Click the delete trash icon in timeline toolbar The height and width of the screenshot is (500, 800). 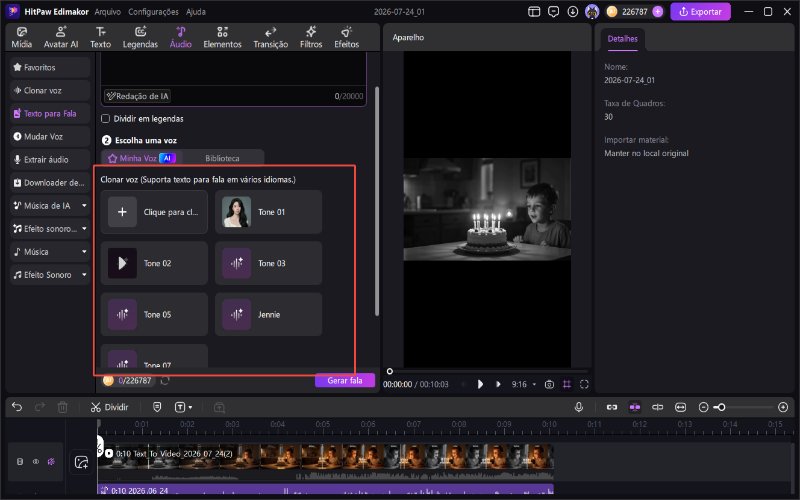(62, 407)
